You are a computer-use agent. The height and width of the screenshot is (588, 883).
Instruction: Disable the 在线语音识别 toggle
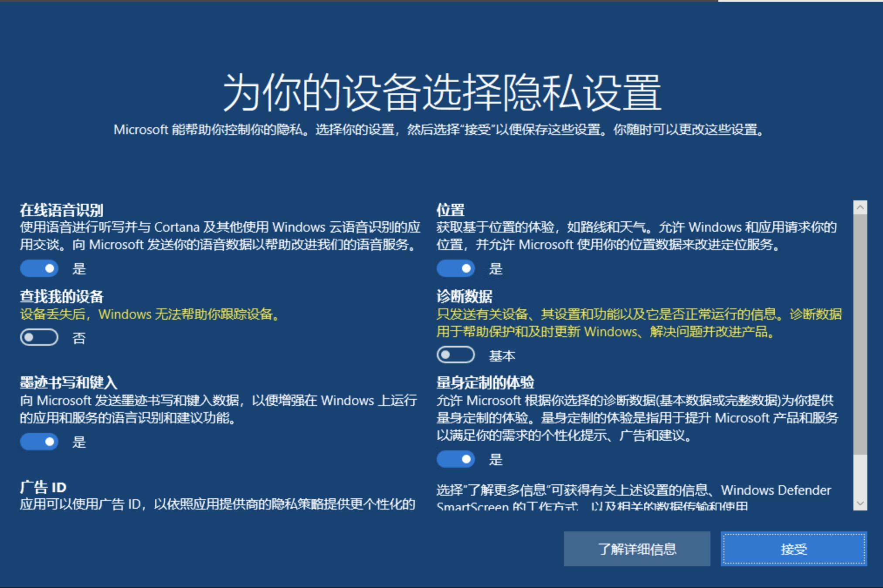[39, 269]
